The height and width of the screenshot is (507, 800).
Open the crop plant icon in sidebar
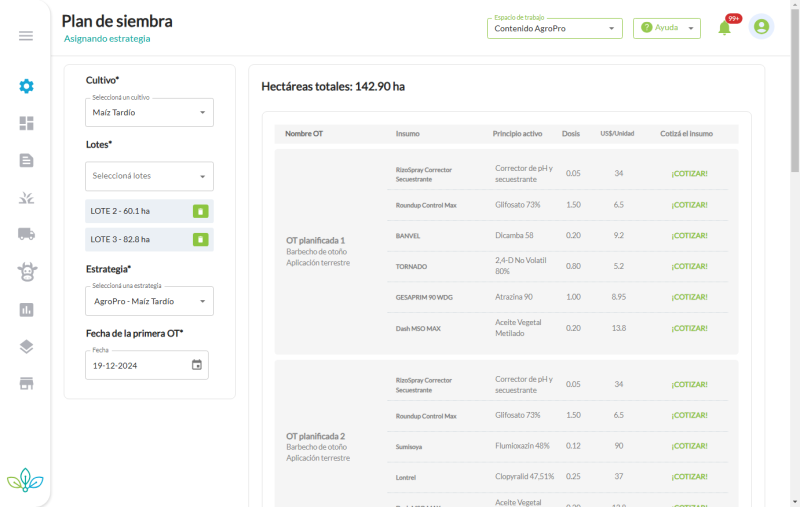[27, 198]
